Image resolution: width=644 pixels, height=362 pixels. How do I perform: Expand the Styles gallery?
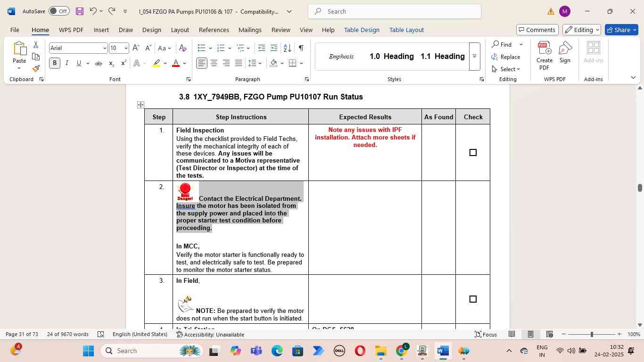tap(475, 57)
